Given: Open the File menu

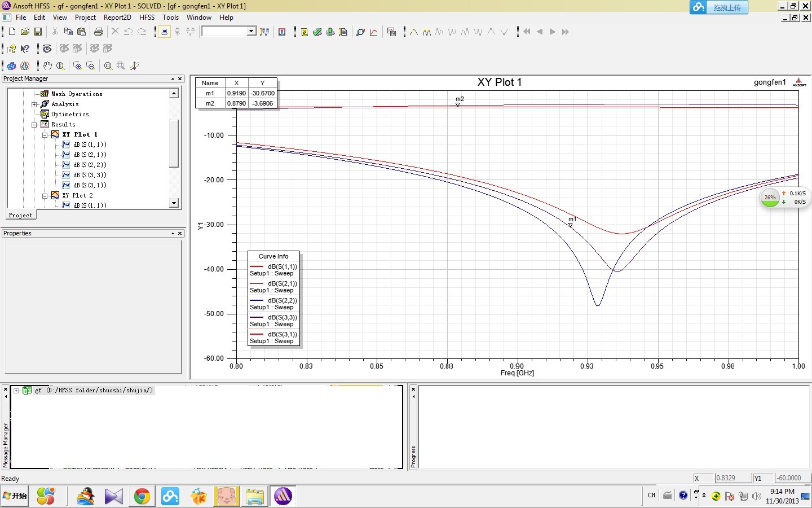Looking at the screenshot, I should pyautogui.click(x=21, y=17).
